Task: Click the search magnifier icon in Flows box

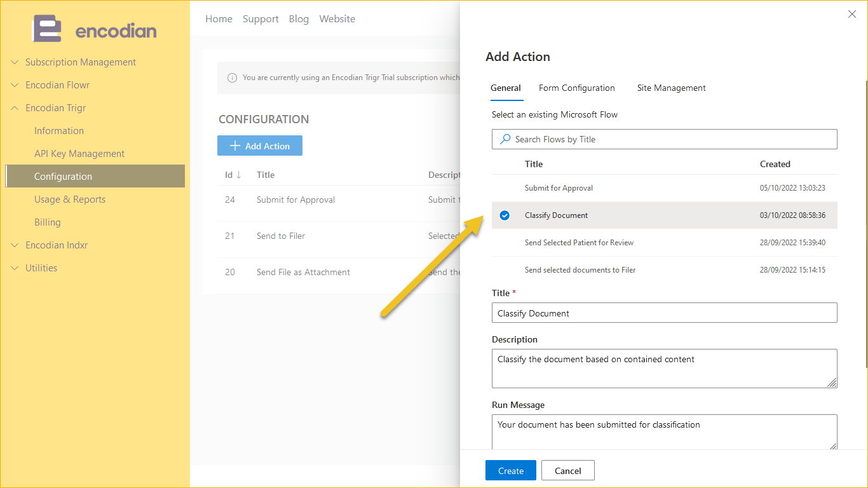Action: (505, 139)
